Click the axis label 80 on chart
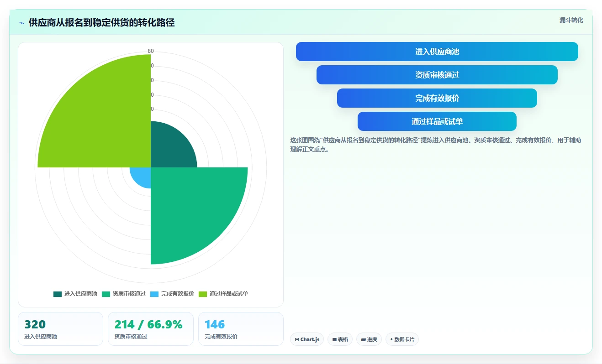 [151, 51]
